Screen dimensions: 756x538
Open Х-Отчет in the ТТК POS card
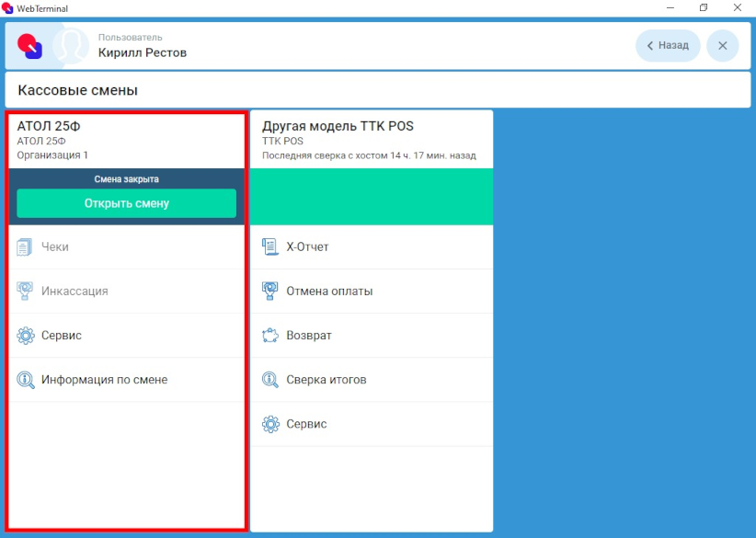coord(372,246)
